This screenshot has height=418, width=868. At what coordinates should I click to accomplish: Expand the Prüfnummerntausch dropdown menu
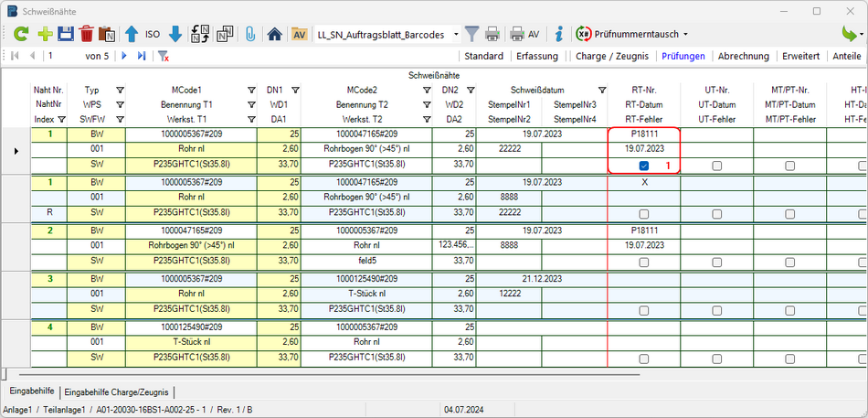tap(685, 34)
